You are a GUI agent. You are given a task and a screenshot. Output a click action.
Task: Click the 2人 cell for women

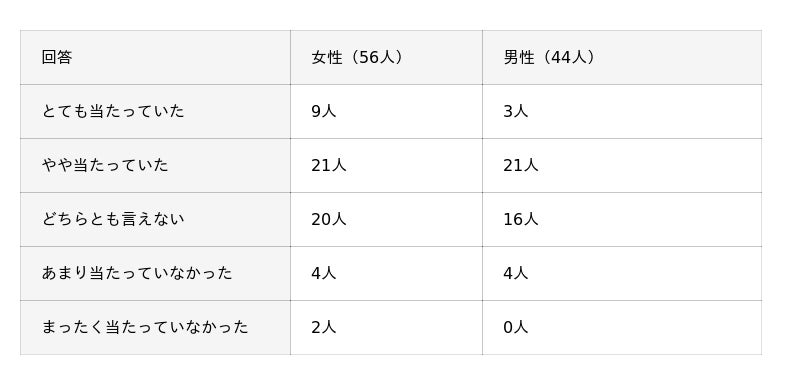pos(386,327)
